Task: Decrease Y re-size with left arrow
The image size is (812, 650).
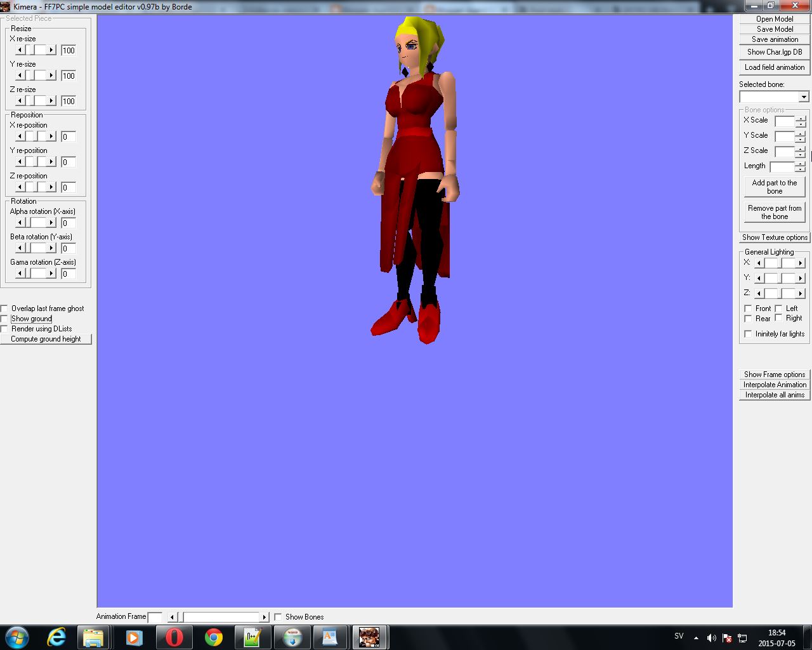Action: [20, 76]
